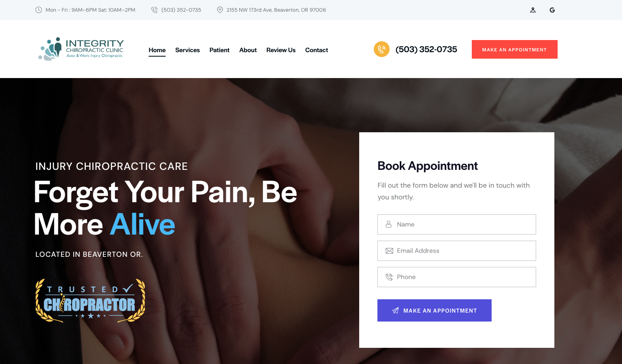Viewport: 622px width, 364px height.
Task: Focus the Email Address field
Action: (x=457, y=251)
